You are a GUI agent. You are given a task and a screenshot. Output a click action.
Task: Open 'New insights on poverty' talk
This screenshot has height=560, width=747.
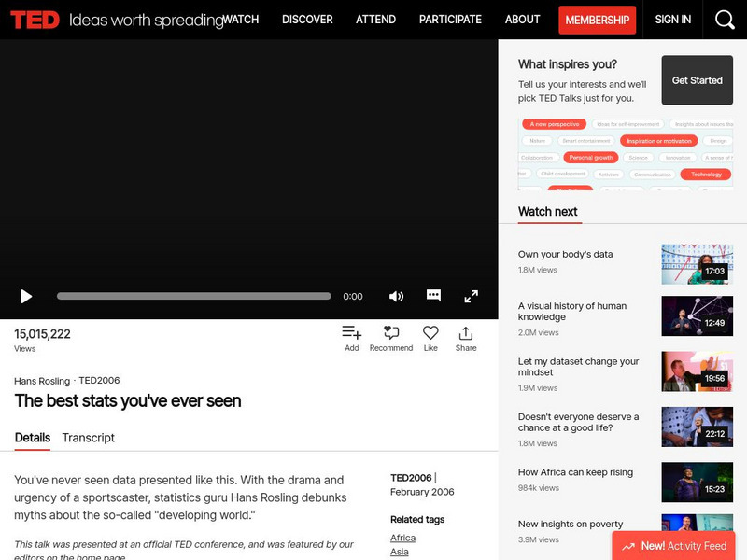click(571, 524)
